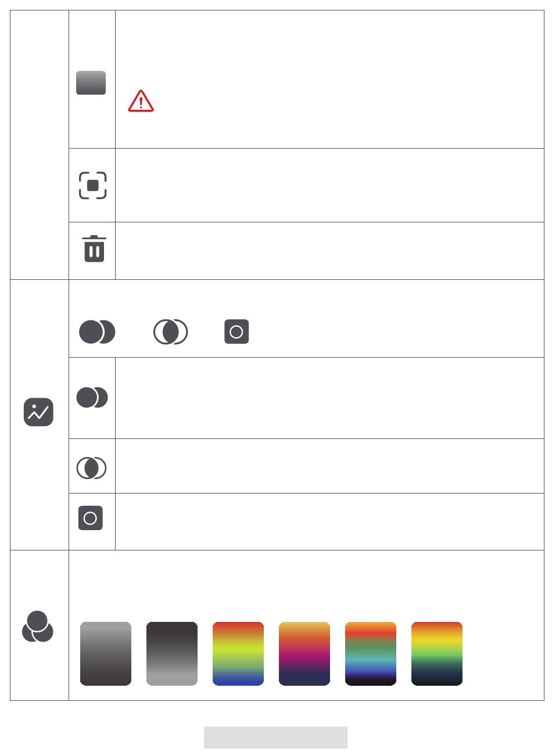Click outlined overlapping circles icon in its own cell
Viewport: 552px width, 756px height.
91,467
